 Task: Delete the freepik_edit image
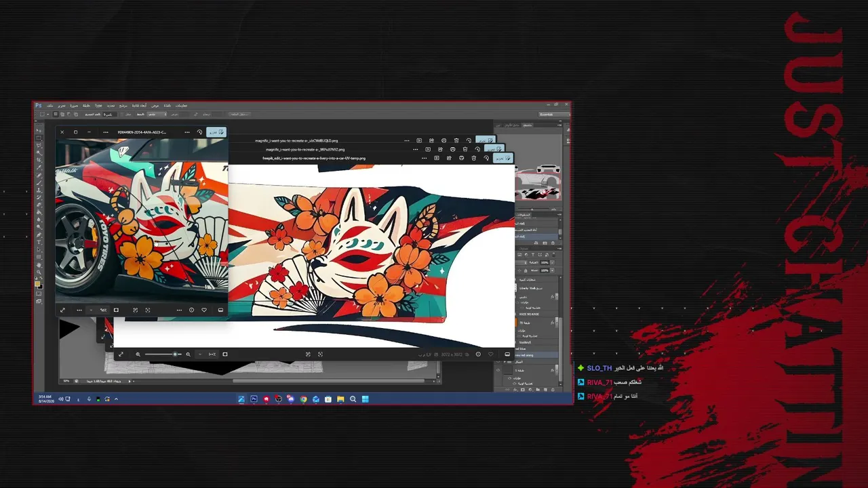[473, 158]
